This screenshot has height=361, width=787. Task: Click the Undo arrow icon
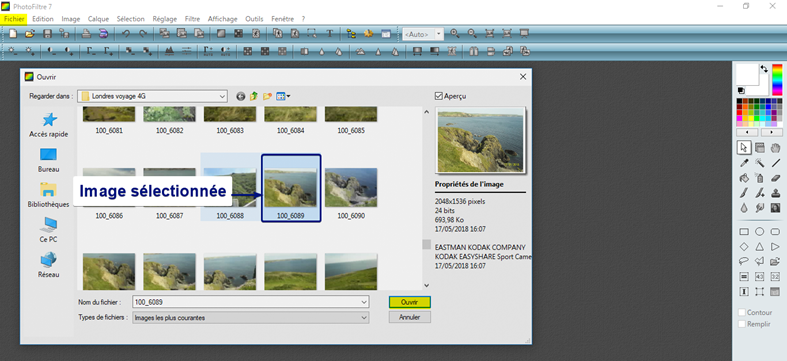tap(126, 34)
